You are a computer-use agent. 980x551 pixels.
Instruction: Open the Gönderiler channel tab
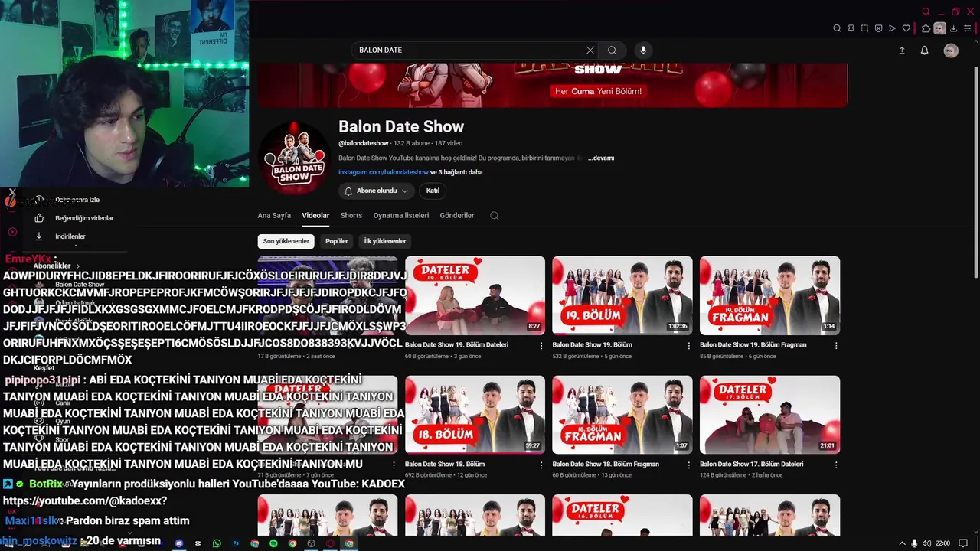click(457, 216)
